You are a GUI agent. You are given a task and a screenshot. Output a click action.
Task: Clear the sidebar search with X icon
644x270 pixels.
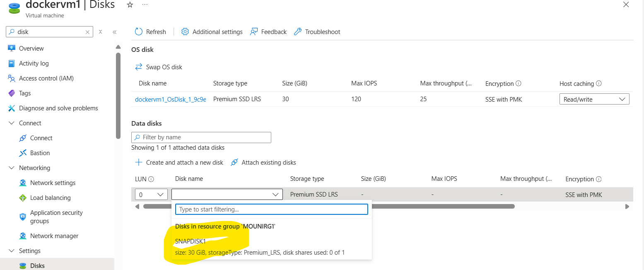click(x=87, y=32)
